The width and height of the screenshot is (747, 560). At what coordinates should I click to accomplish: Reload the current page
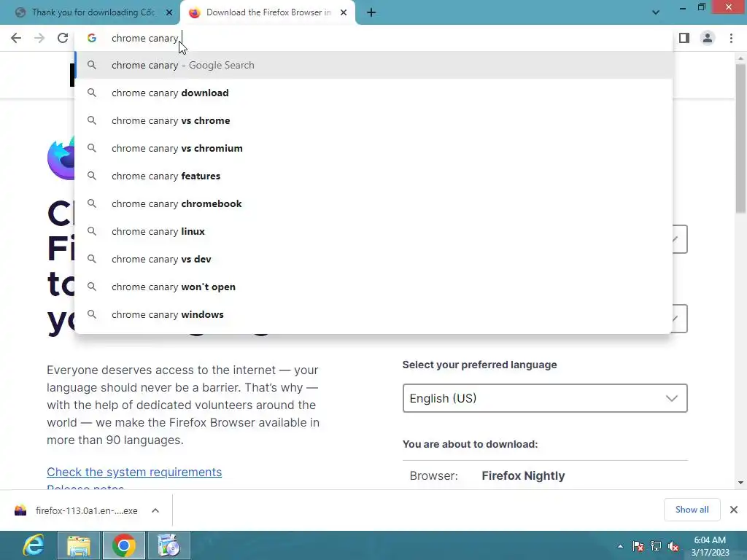63,38
